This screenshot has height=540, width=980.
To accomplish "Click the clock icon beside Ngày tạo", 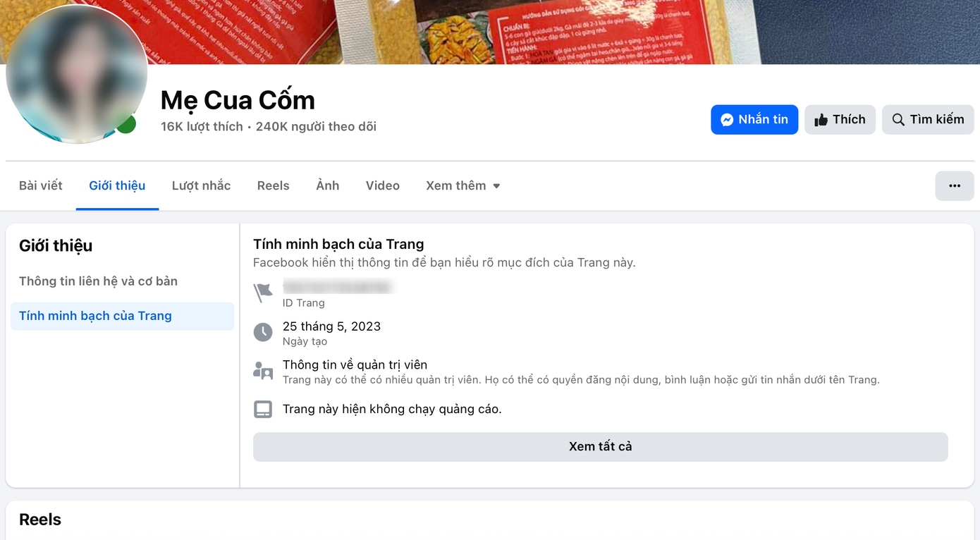I will click(x=263, y=332).
